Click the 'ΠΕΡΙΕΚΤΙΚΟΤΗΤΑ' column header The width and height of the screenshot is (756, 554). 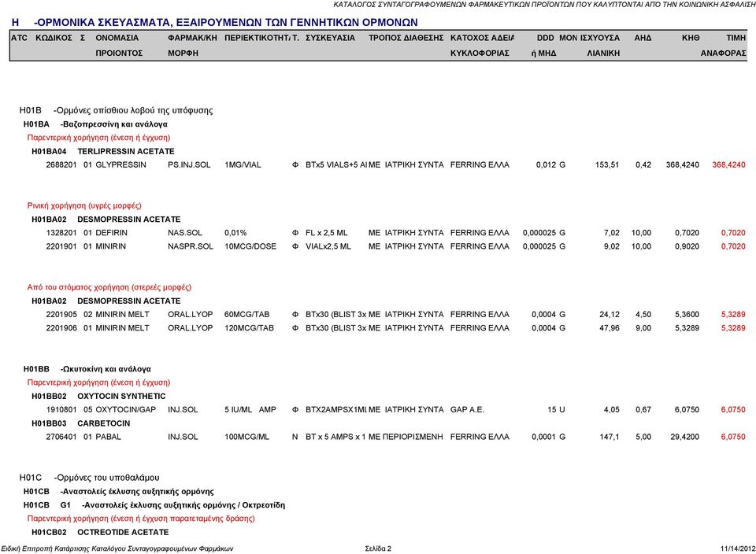pyautogui.click(x=257, y=38)
